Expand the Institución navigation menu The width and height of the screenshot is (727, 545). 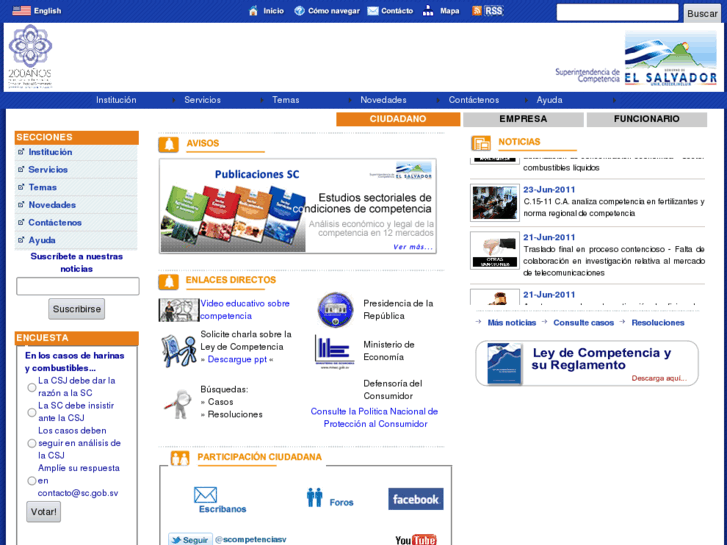coord(116,100)
